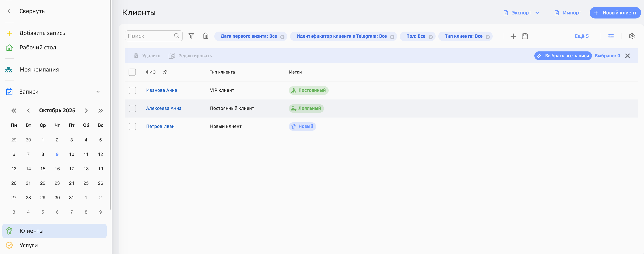Select the Петров Иван row checkbox

(132, 127)
